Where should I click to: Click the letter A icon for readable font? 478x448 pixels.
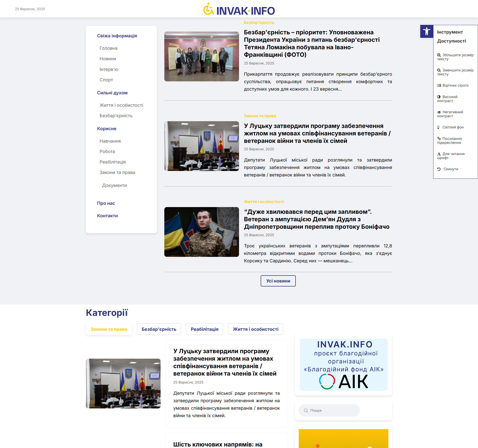coord(439,154)
